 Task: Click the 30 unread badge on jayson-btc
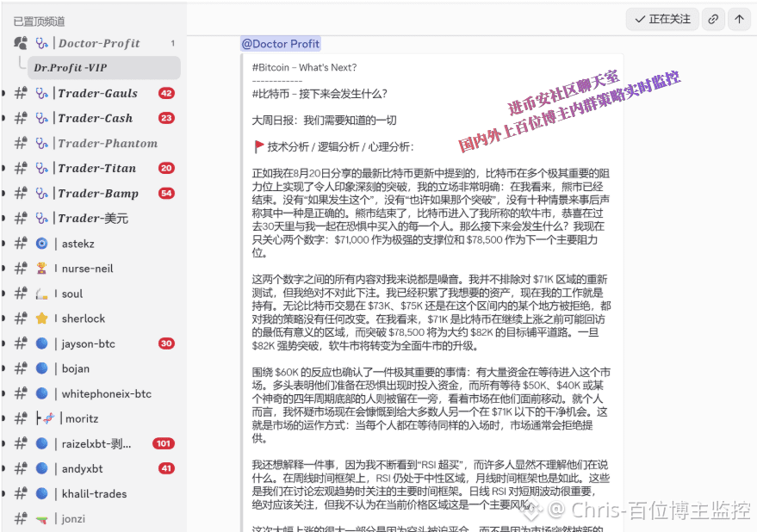166,343
